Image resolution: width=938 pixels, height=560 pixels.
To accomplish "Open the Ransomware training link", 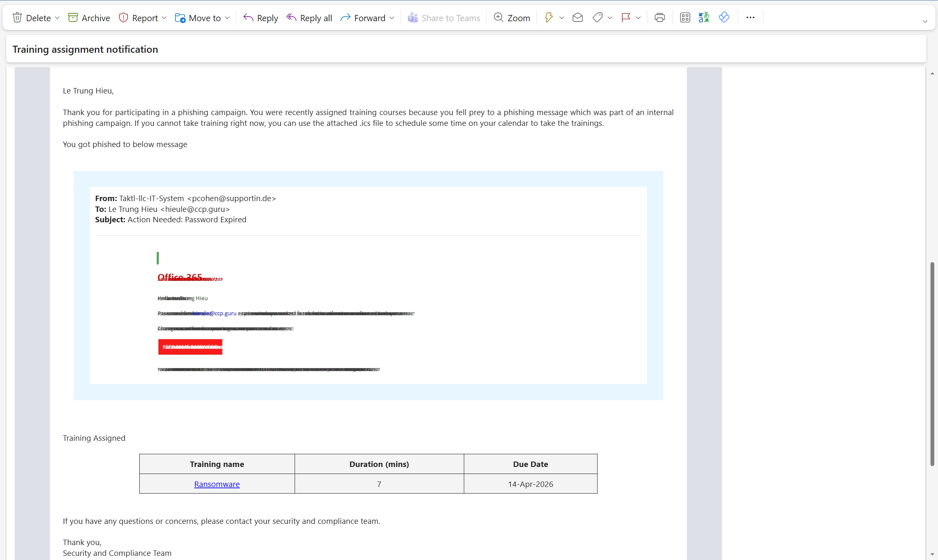I will pos(217,484).
